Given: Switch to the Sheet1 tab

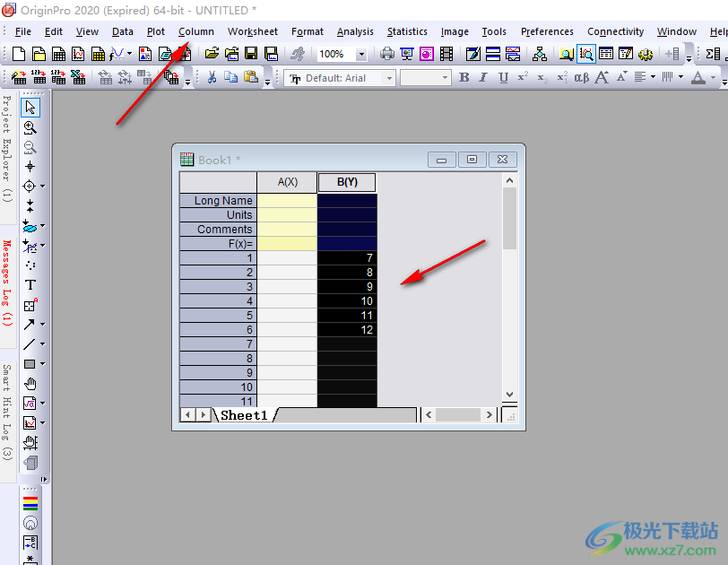Looking at the screenshot, I should (244, 415).
